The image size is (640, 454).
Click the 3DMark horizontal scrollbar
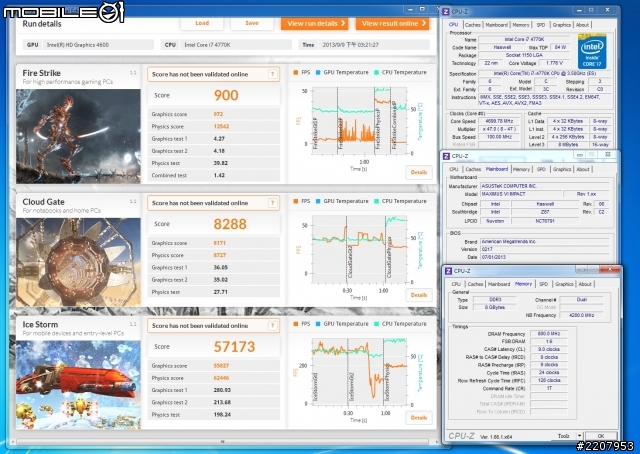(x=222, y=442)
